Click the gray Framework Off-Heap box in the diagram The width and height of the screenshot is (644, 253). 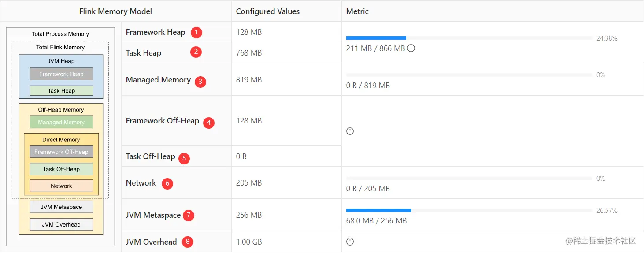click(x=61, y=152)
